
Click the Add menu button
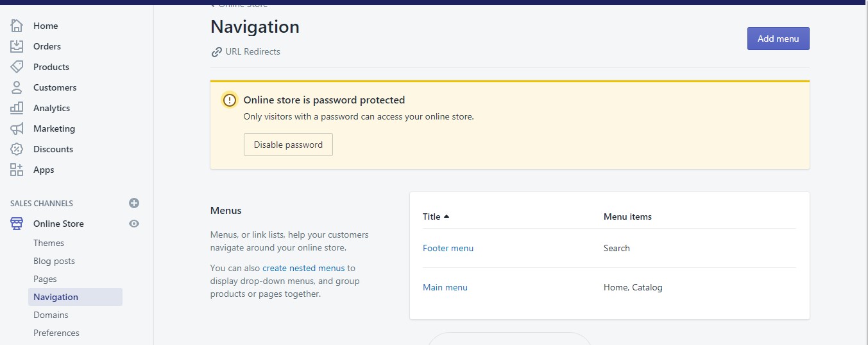point(778,39)
